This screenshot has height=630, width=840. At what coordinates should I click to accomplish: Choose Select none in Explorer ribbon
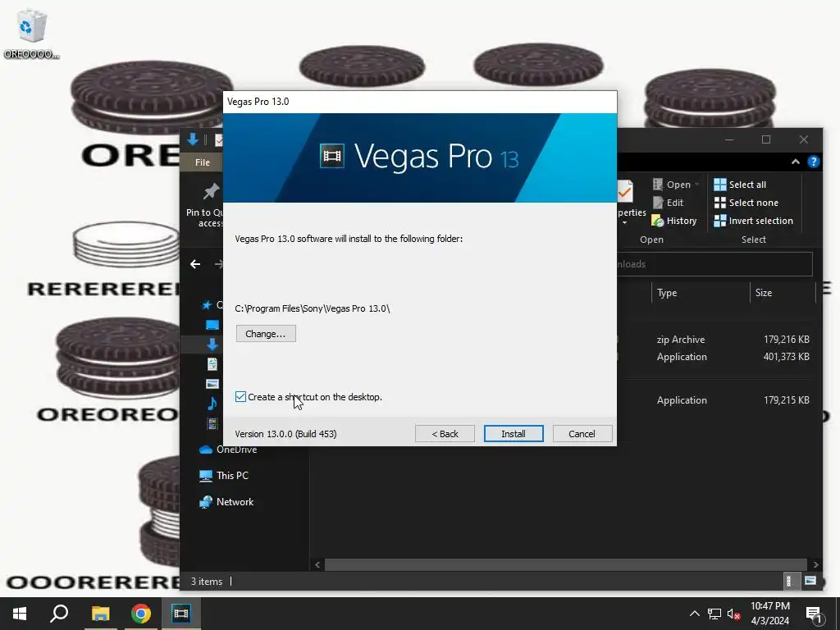[746, 203]
